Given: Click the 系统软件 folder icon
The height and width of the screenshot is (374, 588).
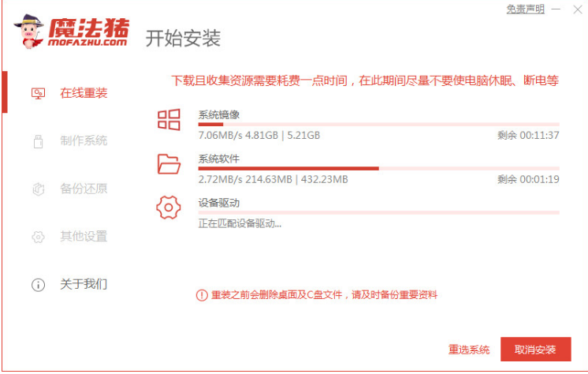Looking at the screenshot, I should pos(169,163).
